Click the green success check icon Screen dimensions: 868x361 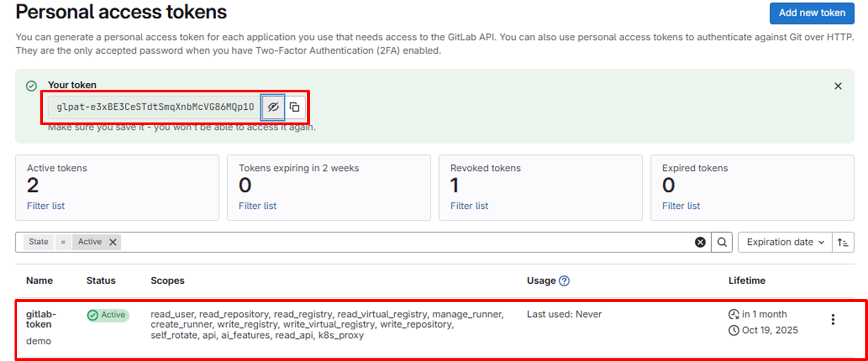pos(32,86)
